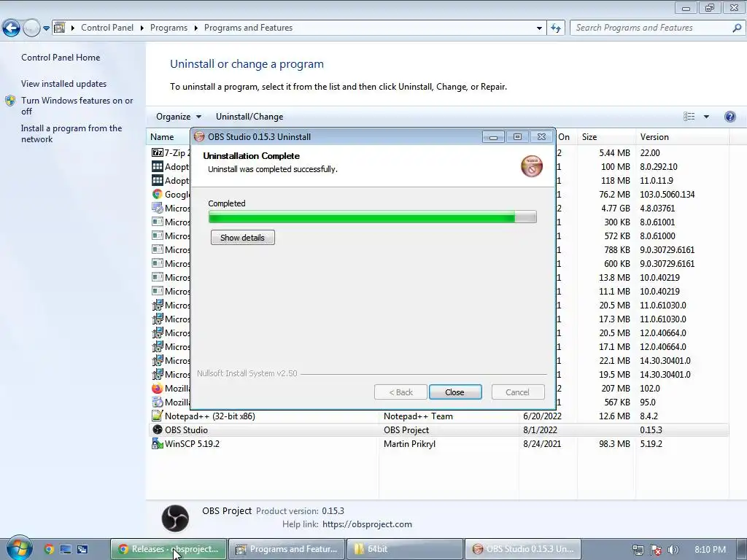Click the Back navigation arrow
Screen dimensions: 747x560
[11, 28]
